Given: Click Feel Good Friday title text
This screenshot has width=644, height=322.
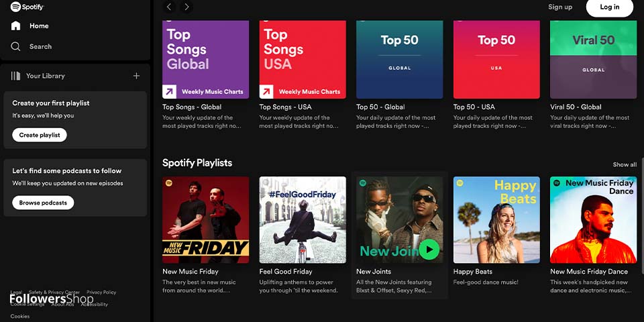Looking at the screenshot, I should pyautogui.click(x=286, y=272).
